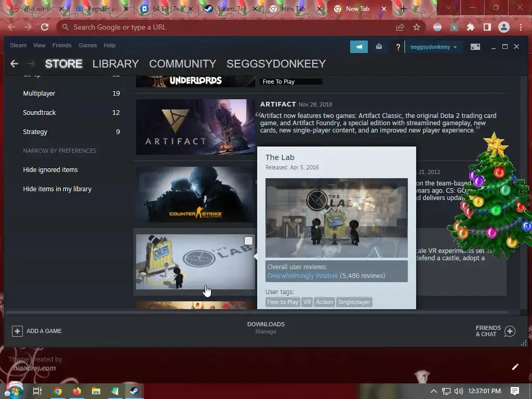The width and height of the screenshot is (532, 399).
Task: Toggle Chrome side panel icon
Action: [487, 27]
